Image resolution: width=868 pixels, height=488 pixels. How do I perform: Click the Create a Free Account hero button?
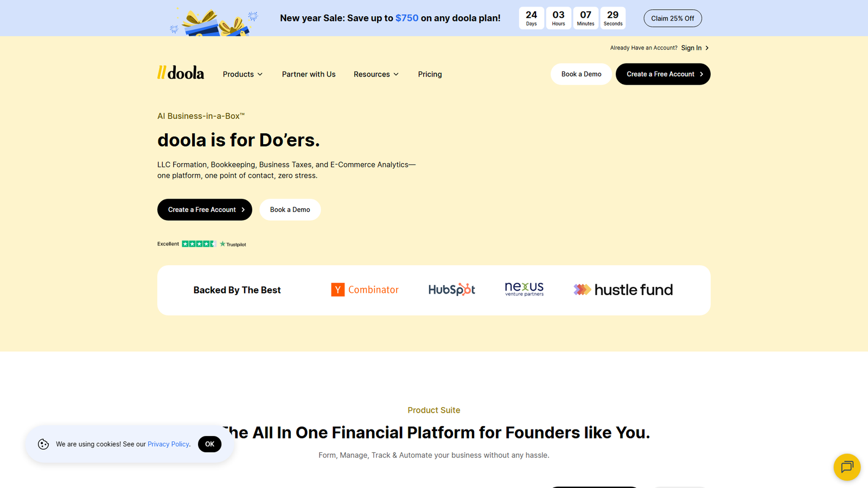(x=205, y=209)
